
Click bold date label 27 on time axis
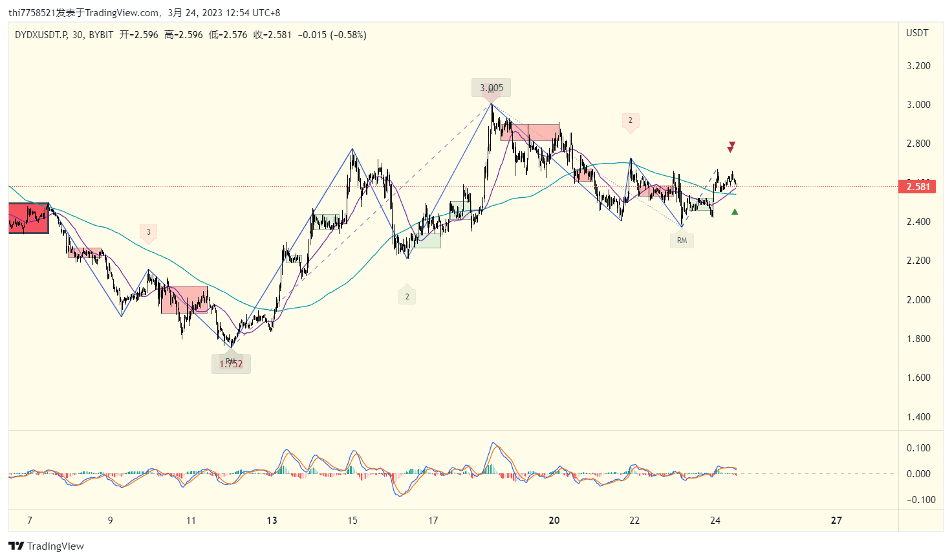click(x=836, y=521)
